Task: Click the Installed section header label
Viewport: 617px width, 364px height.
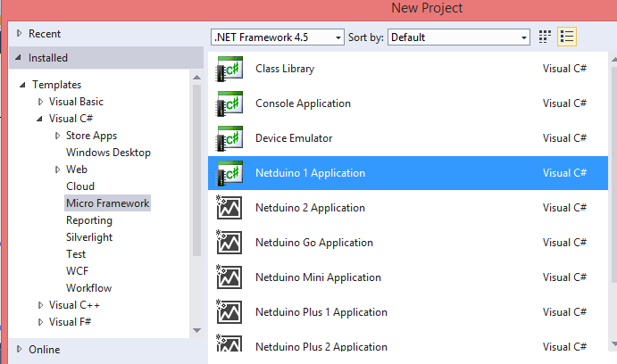Action: pyautogui.click(x=48, y=58)
